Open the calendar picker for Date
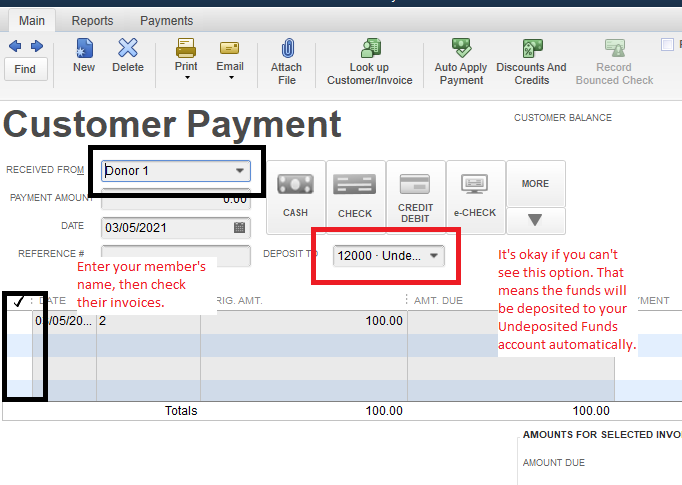Viewport: 682px width, 485px height. [239, 228]
